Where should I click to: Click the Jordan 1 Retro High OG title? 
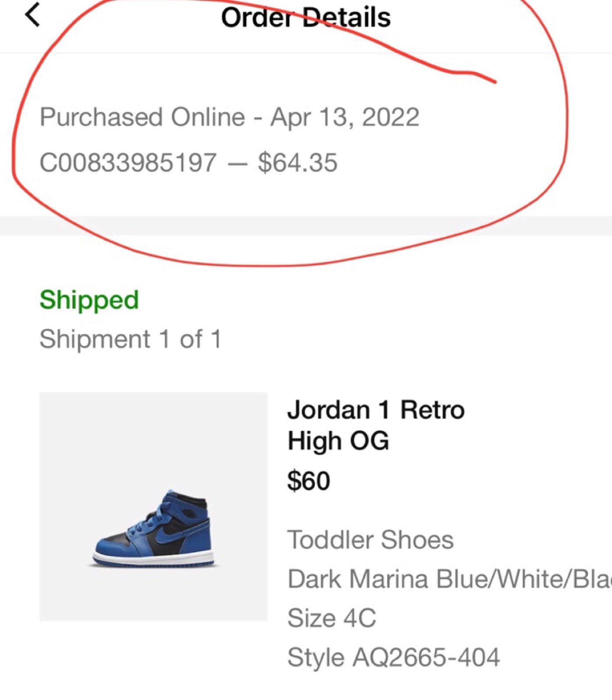pos(376,425)
